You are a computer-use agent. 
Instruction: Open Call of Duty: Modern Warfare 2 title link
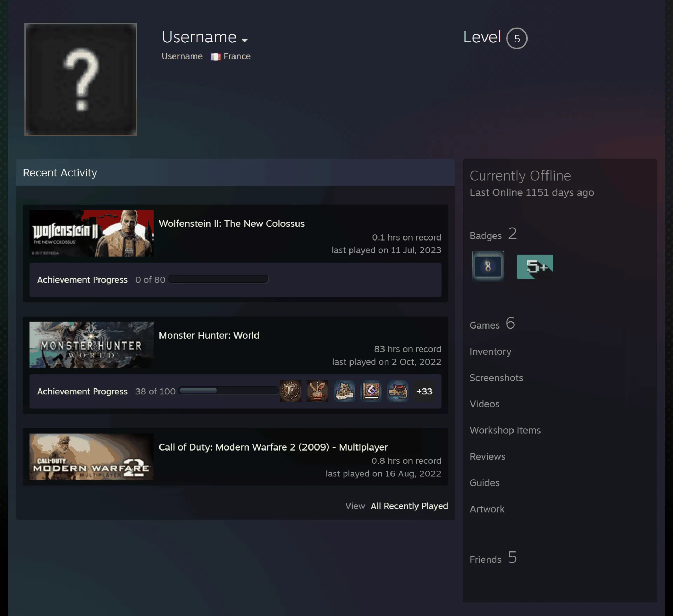tap(273, 447)
